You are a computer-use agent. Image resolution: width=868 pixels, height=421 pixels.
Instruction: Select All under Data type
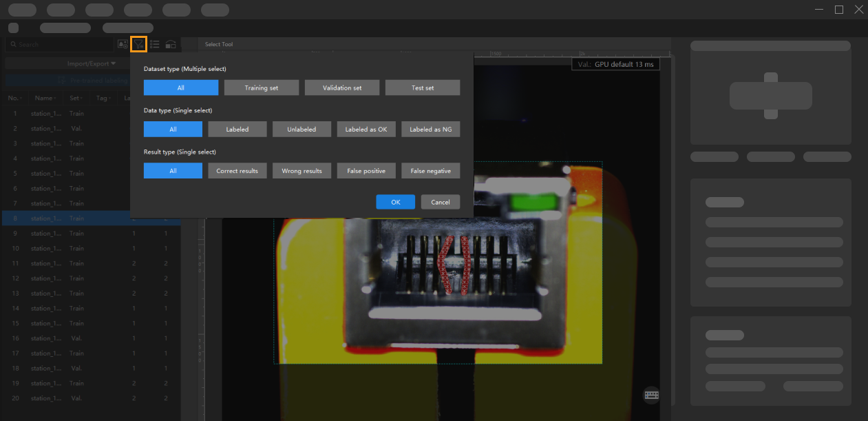click(x=173, y=129)
